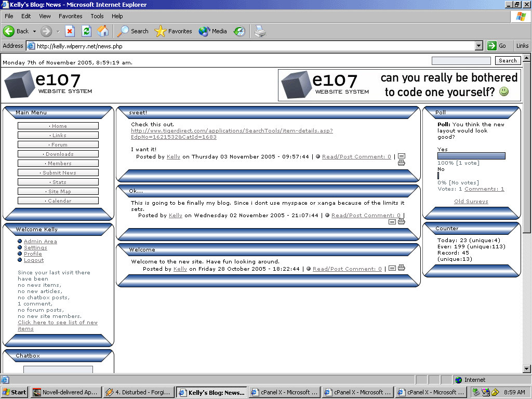
Task: Go to homepage using the Home icon
Action: click(x=103, y=31)
